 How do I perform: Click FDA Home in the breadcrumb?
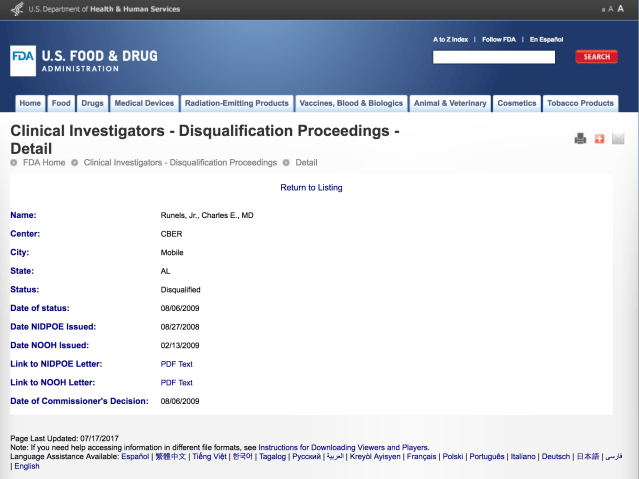point(44,162)
